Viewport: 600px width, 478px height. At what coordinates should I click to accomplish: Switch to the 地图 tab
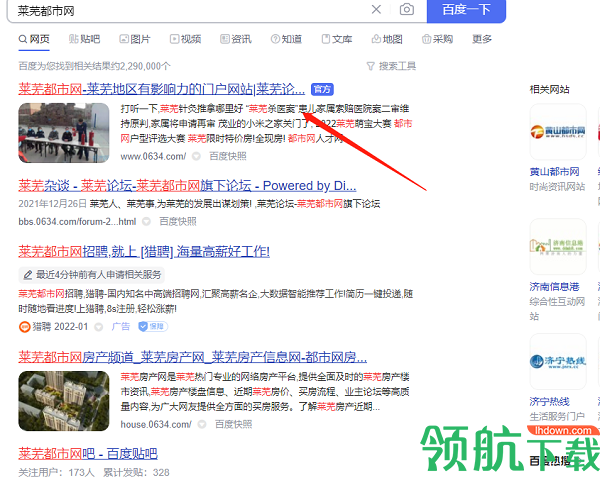click(387, 39)
